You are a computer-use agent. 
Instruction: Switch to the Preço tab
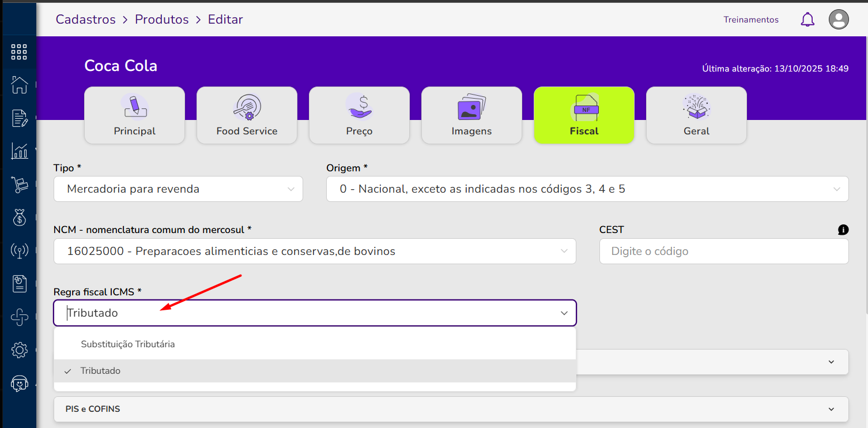pyautogui.click(x=359, y=115)
